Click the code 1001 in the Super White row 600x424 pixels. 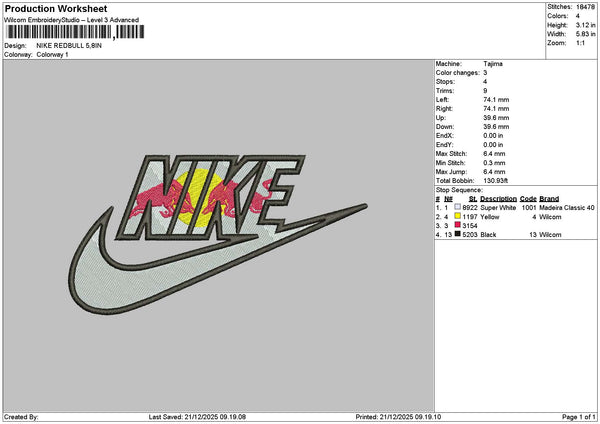pos(529,208)
